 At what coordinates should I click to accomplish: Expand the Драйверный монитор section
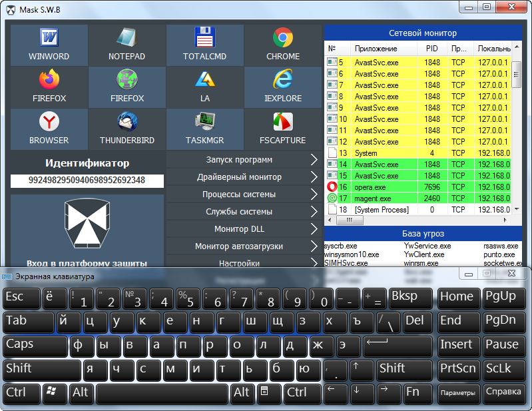[244, 177]
